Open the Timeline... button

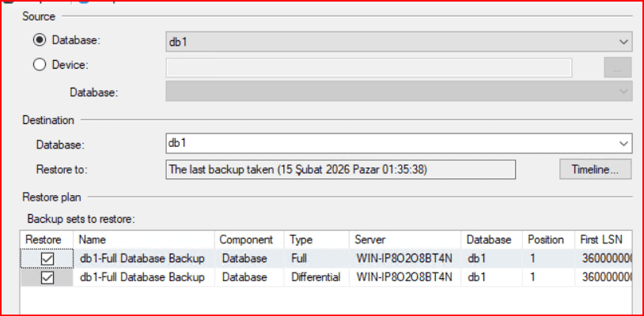pyautogui.click(x=595, y=169)
